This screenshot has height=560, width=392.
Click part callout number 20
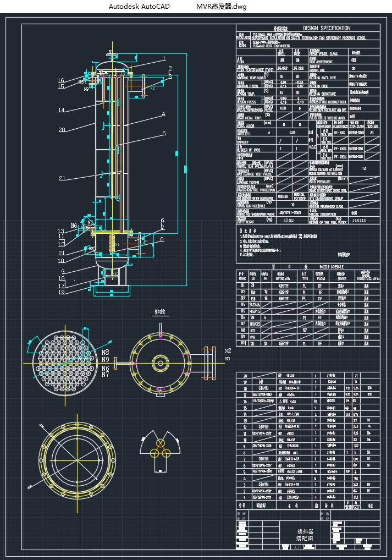(62, 130)
